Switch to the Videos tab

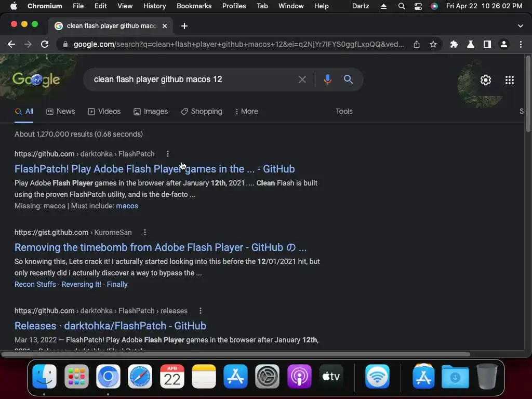(104, 111)
